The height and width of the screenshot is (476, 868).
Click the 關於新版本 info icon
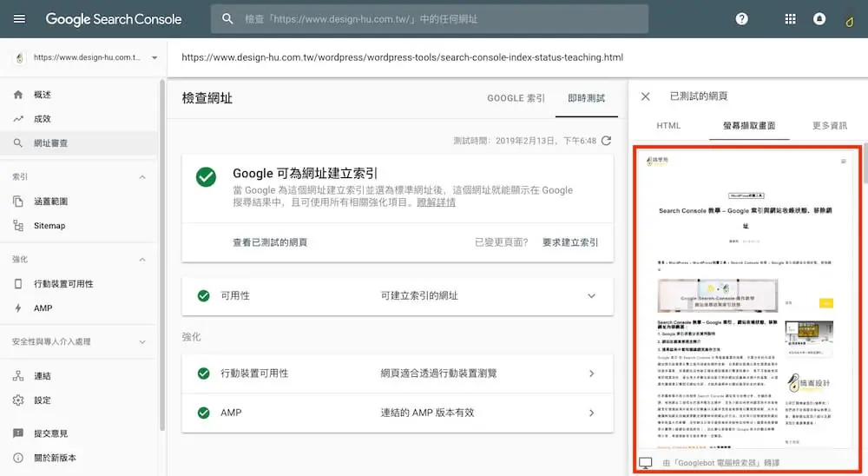[18, 458]
